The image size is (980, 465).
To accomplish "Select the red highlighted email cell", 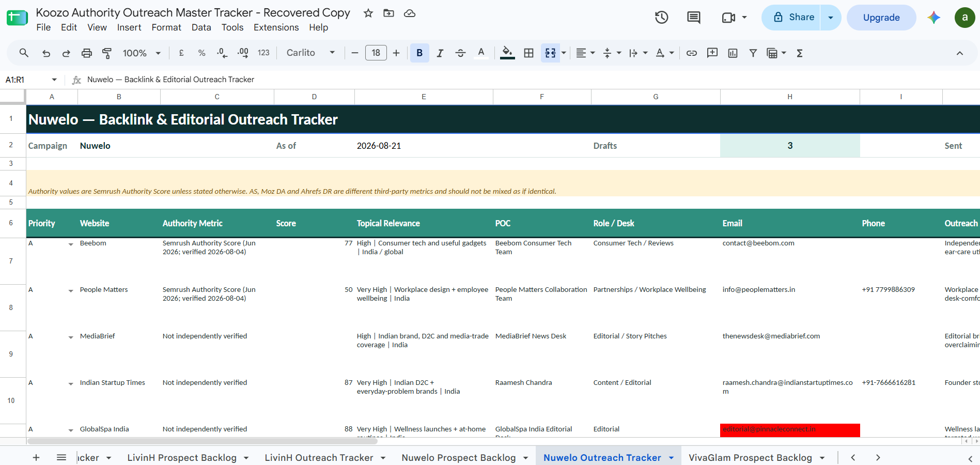I will pyautogui.click(x=790, y=430).
